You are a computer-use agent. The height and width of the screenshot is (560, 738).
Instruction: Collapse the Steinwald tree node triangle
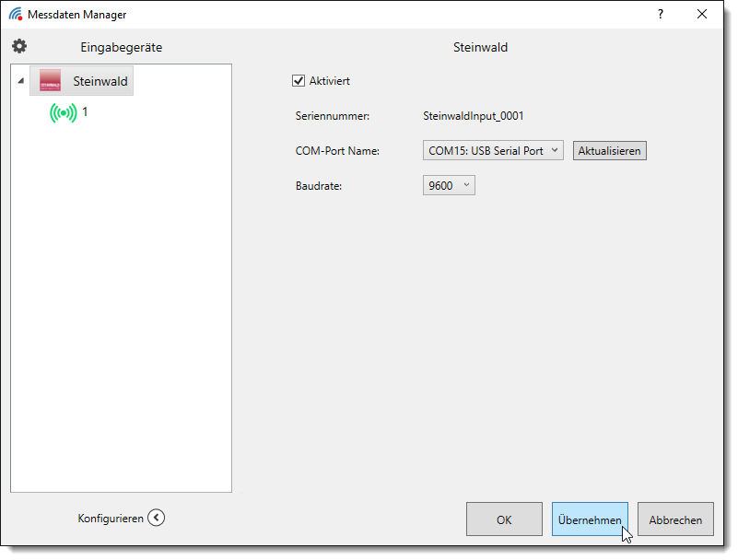coord(20,81)
